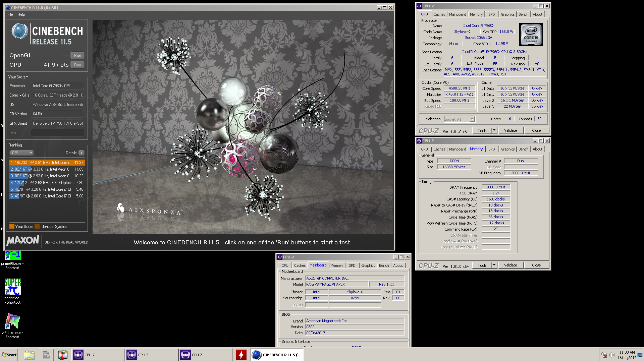This screenshot has height=362, width=644.
Task: Select ranking entry 2 with score 11.69
Action: click(47, 169)
